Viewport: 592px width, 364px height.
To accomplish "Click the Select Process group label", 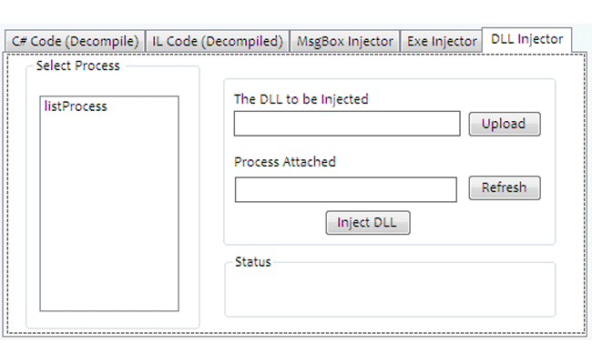I will (77, 66).
